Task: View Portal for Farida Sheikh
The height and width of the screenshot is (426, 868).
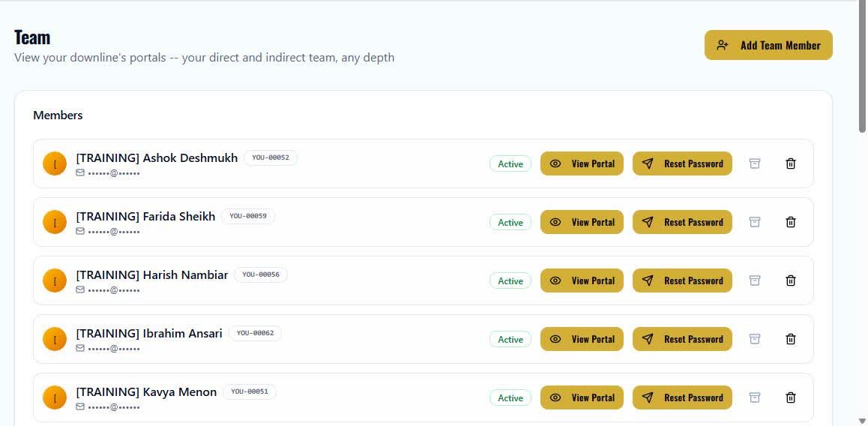Action: [x=582, y=222]
